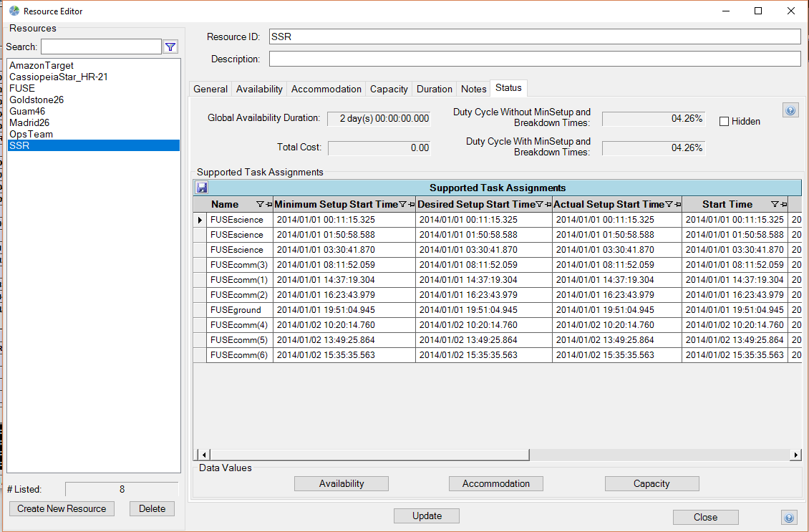Filter the Minimum Setup Start Time column

[402, 205]
